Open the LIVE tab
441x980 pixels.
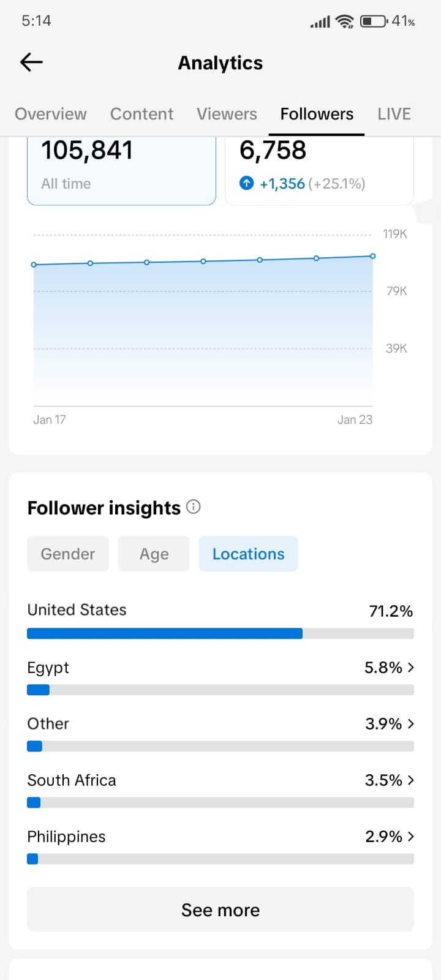(394, 114)
